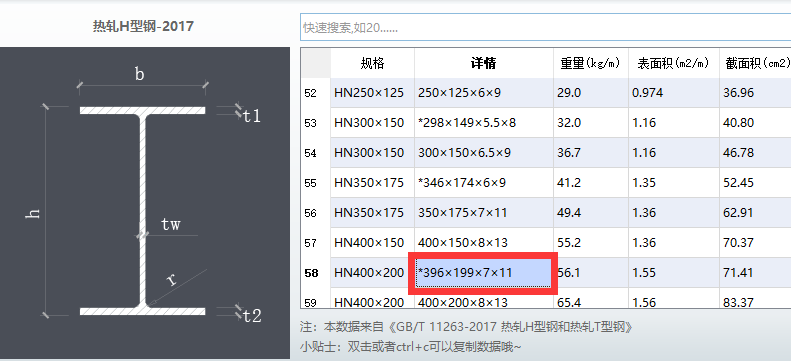Select detail cell 400×200×8×13
791x361 pixels.
click(x=484, y=301)
